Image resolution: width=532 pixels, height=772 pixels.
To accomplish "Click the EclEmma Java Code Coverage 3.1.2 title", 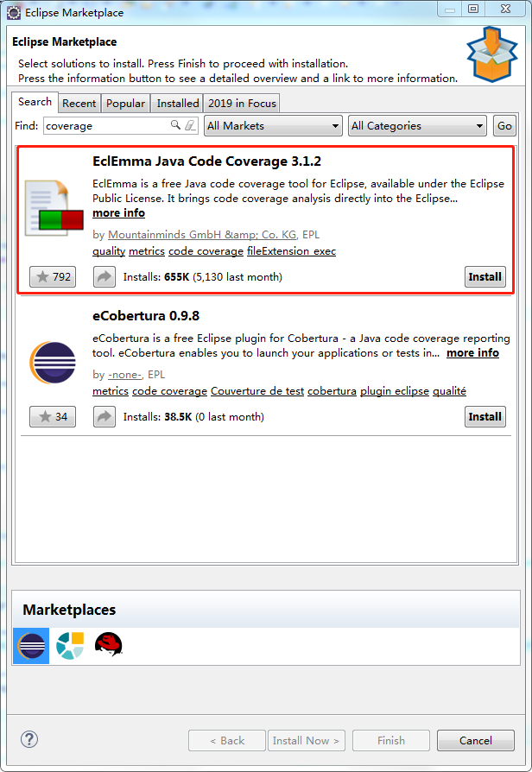I will point(207,161).
